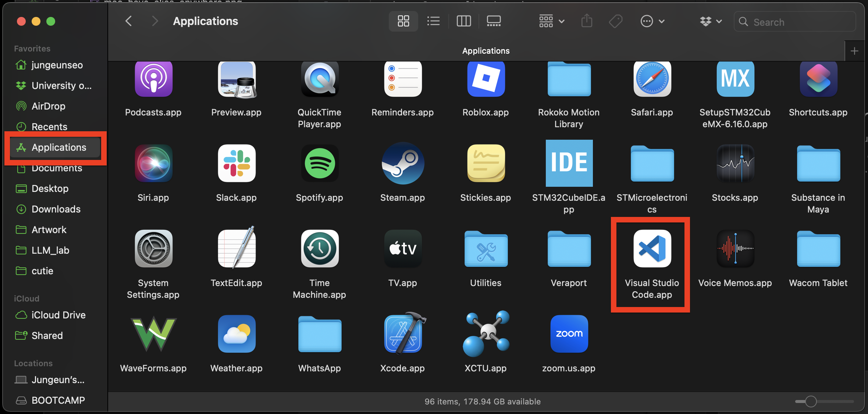Open Downloads in sidebar
Viewport: 868px width, 414px height.
pos(55,209)
